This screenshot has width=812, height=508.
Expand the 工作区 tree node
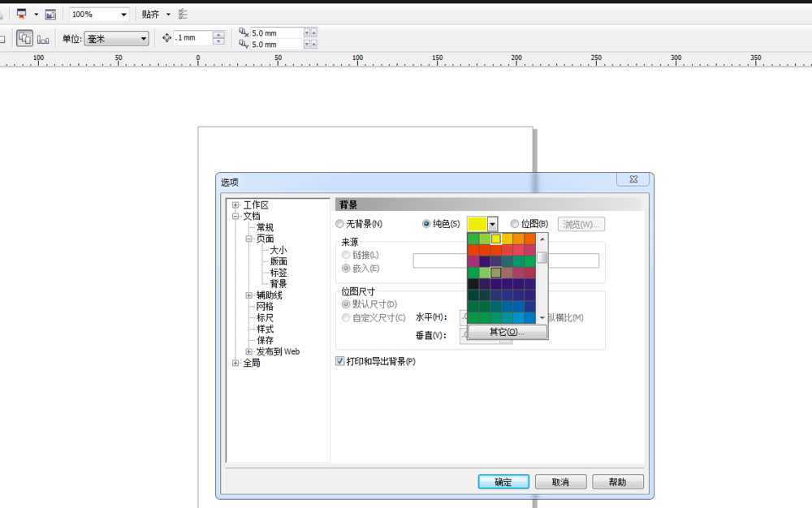(x=235, y=204)
